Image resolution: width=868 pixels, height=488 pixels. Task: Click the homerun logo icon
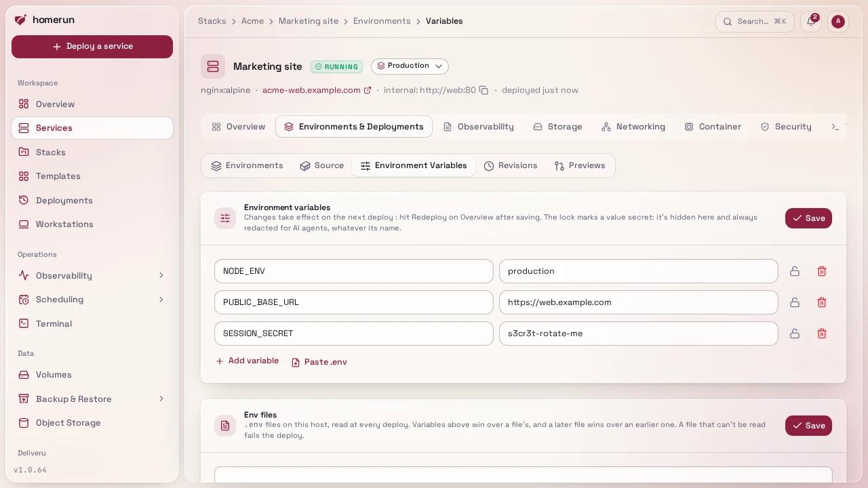point(21,20)
